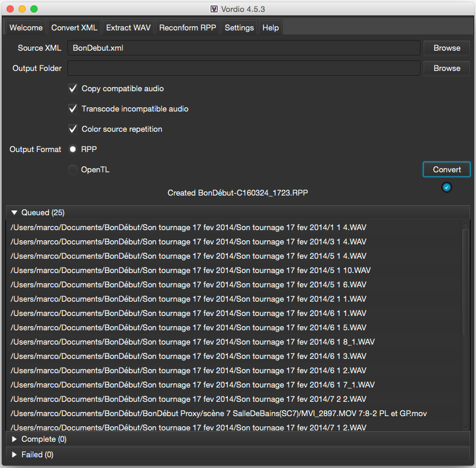The height and width of the screenshot is (468, 476).
Task: Browse for the Output Folder
Action: coord(447,69)
